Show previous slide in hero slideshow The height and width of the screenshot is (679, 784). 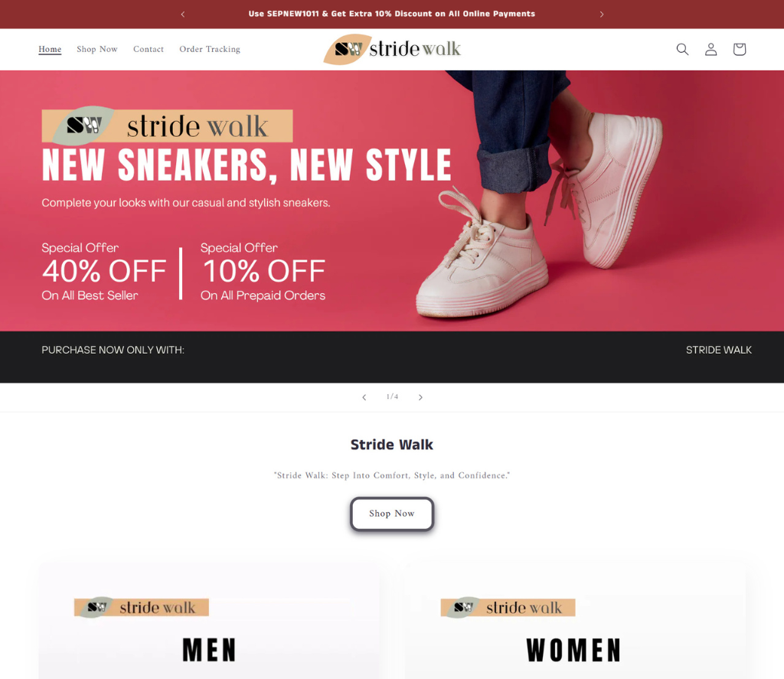(364, 397)
